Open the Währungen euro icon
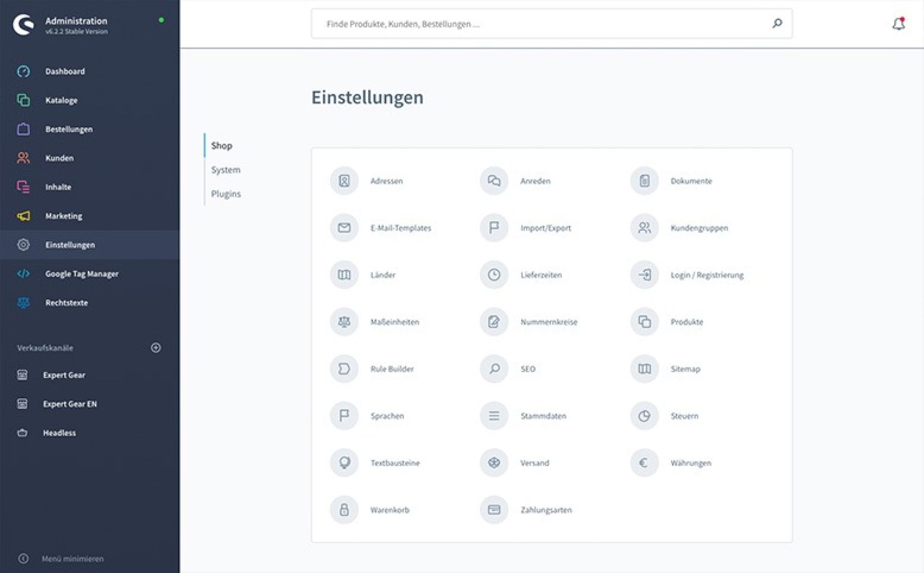 click(644, 463)
